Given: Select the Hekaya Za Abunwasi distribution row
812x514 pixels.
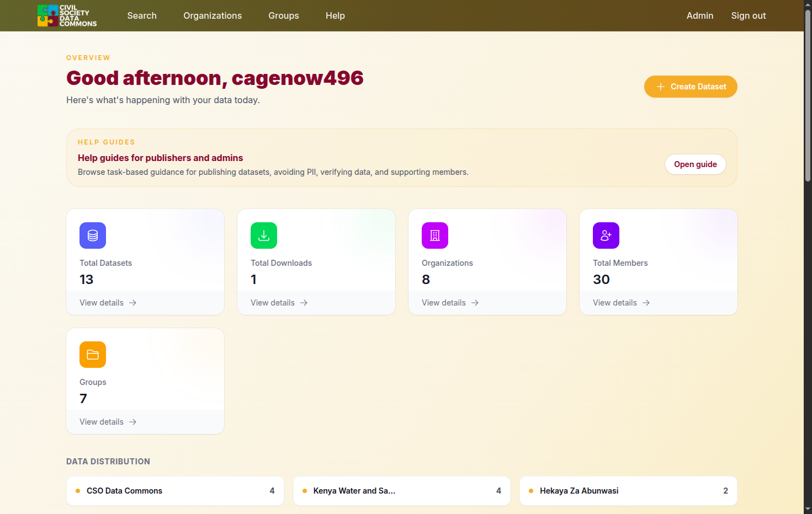Looking at the screenshot, I should (x=628, y=491).
